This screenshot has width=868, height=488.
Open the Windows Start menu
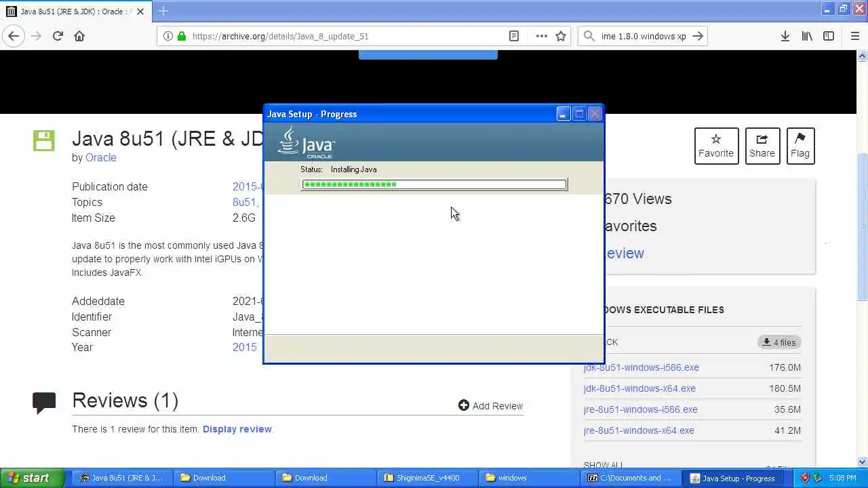pos(33,478)
